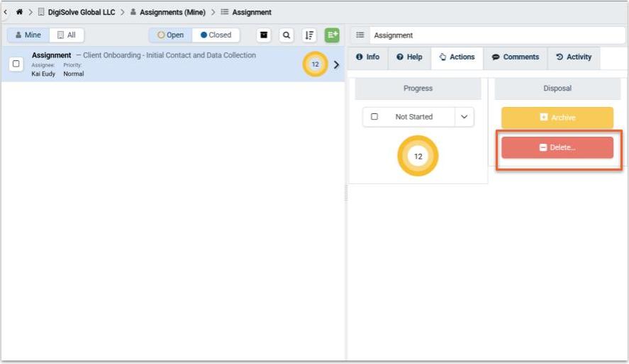Click the progress ring 12 in list row
Image resolution: width=629 pixels, height=364 pixels.
point(315,64)
